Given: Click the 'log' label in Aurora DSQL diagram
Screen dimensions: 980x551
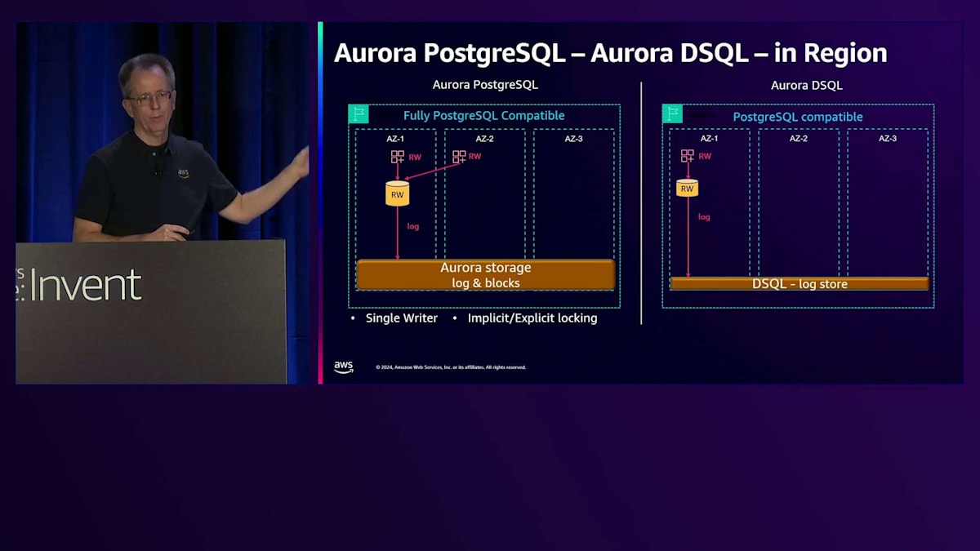Looking at the screenshot, I should pyautogui.click(x=704, y=217).
